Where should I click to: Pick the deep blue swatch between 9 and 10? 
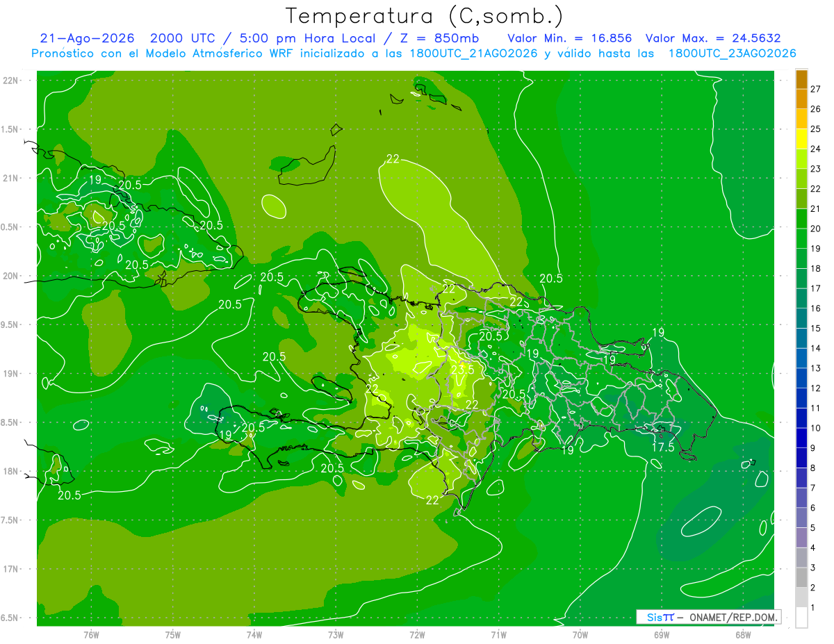point(801,438)
